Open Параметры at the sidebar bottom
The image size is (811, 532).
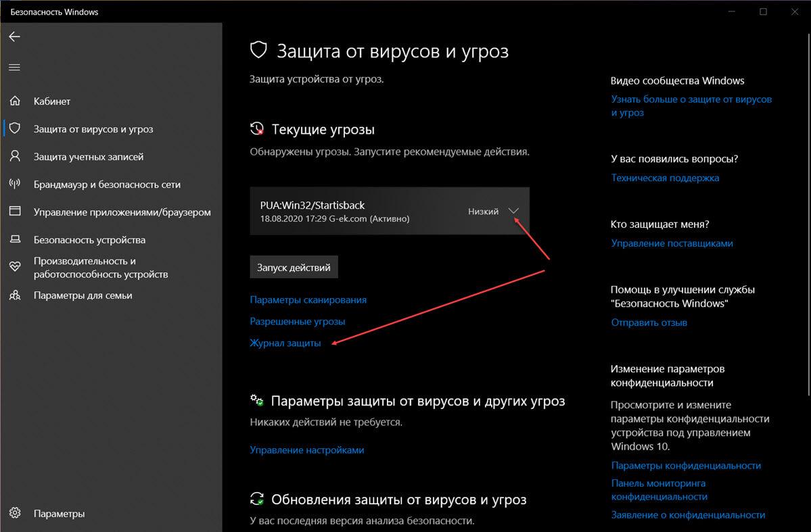(59, 513)
